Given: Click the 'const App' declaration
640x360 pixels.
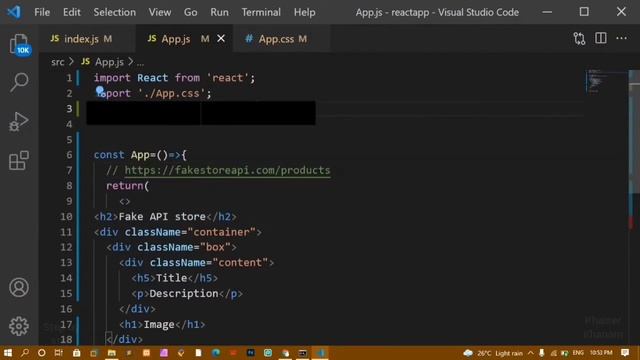Looking at the screenshot, I should click(x=122, y=155).
